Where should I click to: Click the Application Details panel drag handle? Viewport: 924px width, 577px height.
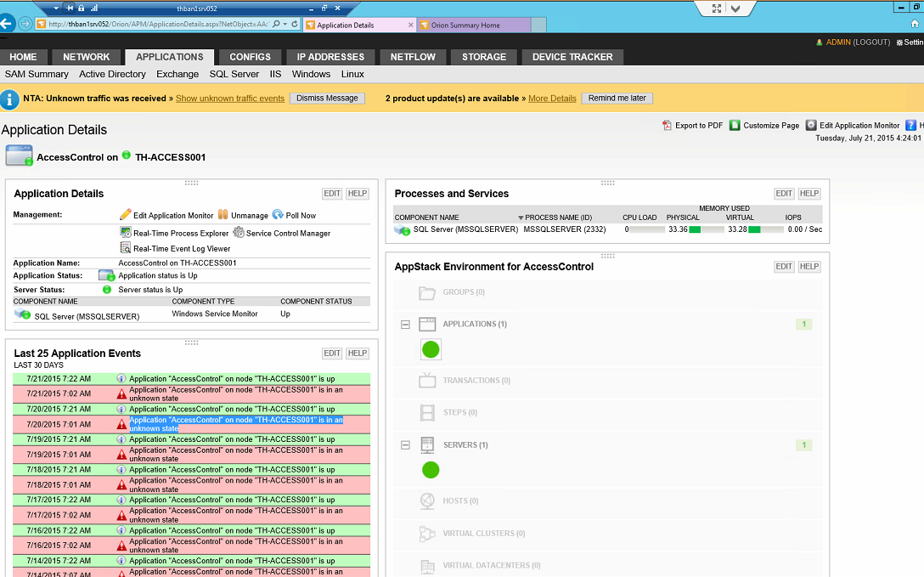pyautogui.click(x=192, y=183)
